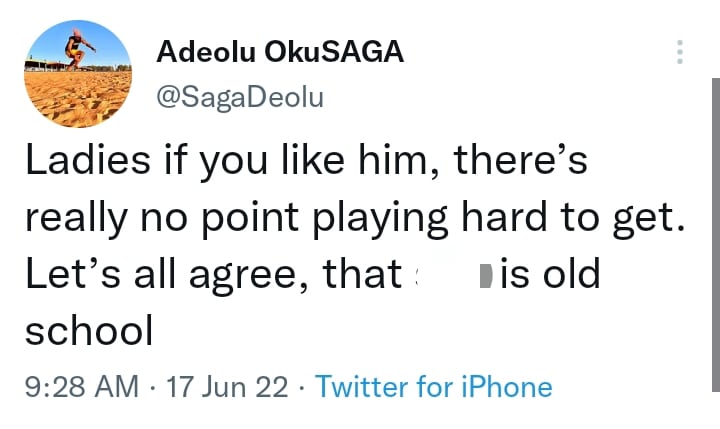
Task: Click the word "school" on the last line
Action: tap(88, 330)
